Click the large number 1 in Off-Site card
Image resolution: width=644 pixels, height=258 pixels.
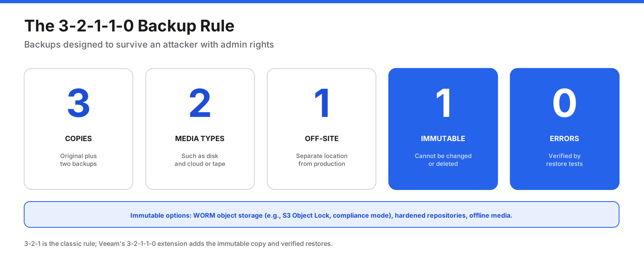(x=322, y=103)
